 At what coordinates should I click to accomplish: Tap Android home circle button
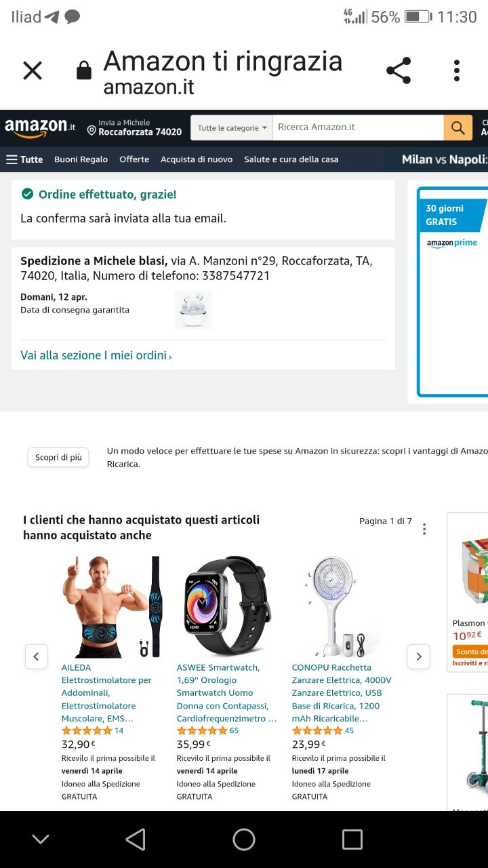click(244, 840)
